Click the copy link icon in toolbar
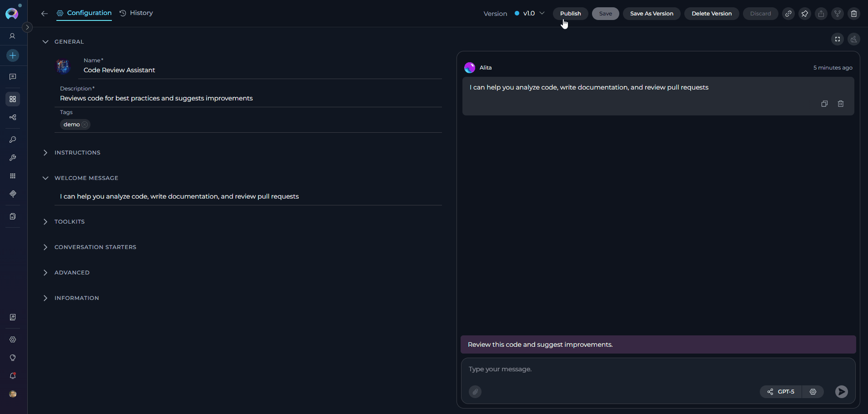Image resolution: width=868 pixels, height=414 pixels. (788, 14)
